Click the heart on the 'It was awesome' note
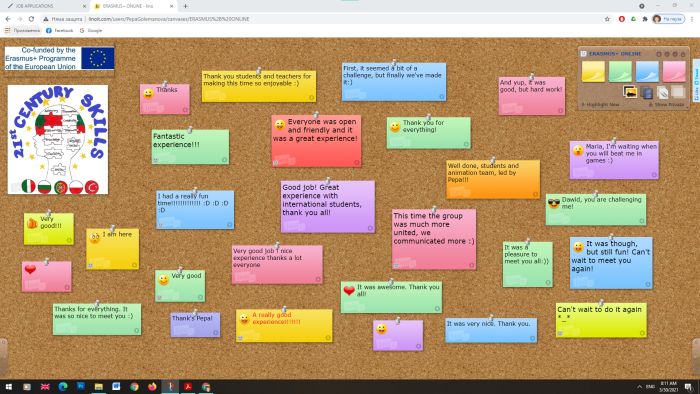The width and height of the screenshot is (700, 394). [x=349, y=290]
